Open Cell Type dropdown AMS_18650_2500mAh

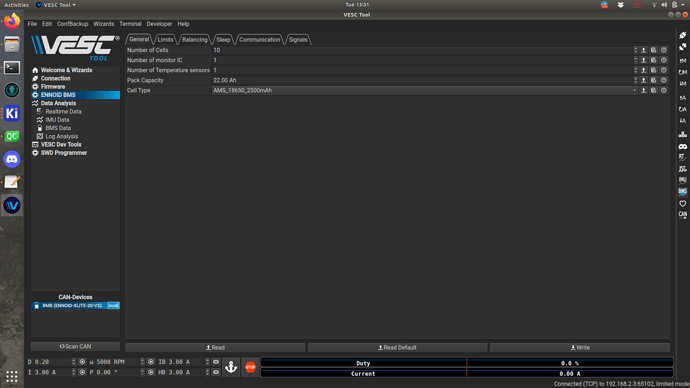click(x=425, y=91)
